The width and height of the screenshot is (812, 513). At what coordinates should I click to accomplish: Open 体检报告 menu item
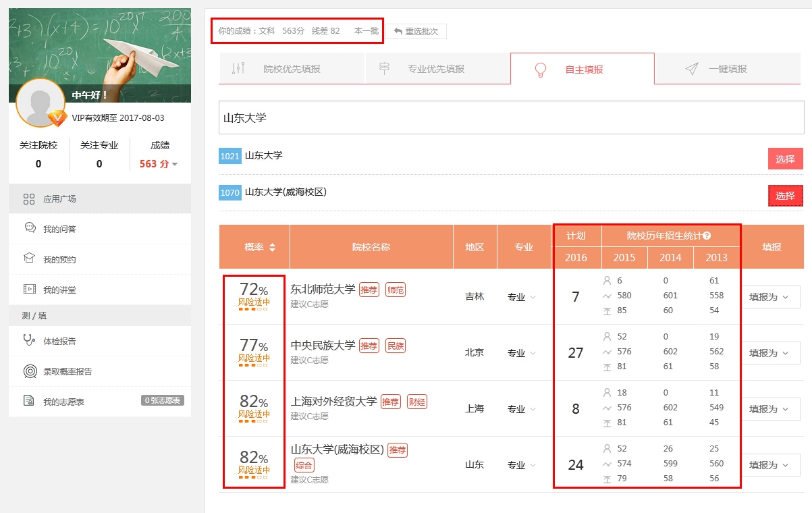click(100, 341)
